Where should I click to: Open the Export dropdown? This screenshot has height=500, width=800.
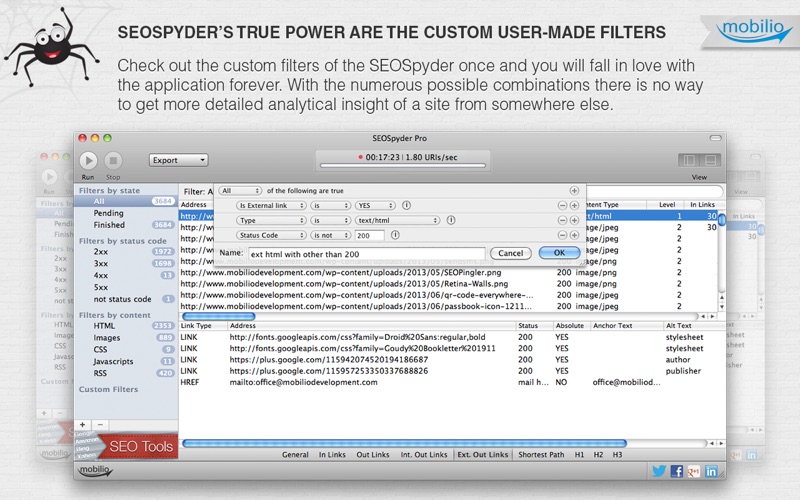pos(179,160)
